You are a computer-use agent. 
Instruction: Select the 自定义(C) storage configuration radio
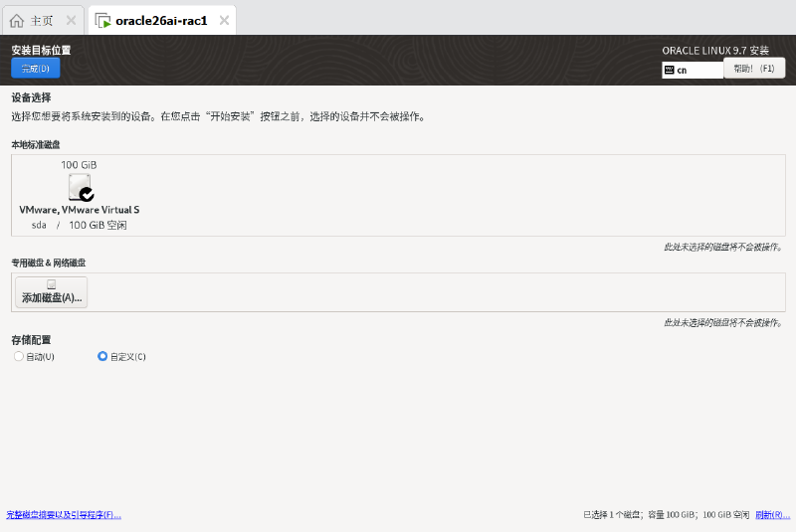point(102,356)
